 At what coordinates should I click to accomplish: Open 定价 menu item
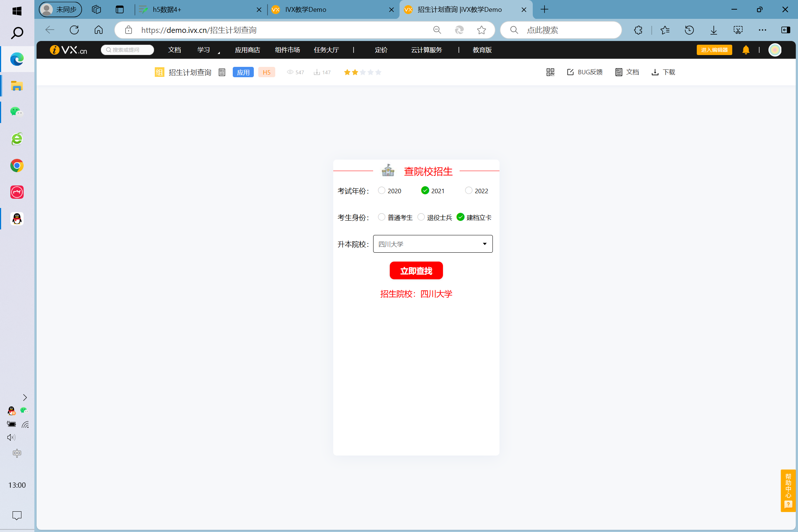tap(381, 50)
